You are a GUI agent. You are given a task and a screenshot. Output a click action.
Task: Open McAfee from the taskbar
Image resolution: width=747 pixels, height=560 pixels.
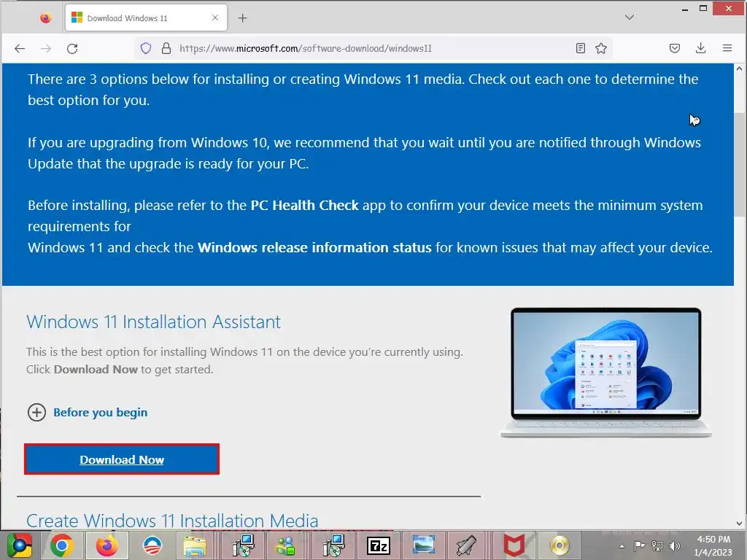tap(514, 545)
